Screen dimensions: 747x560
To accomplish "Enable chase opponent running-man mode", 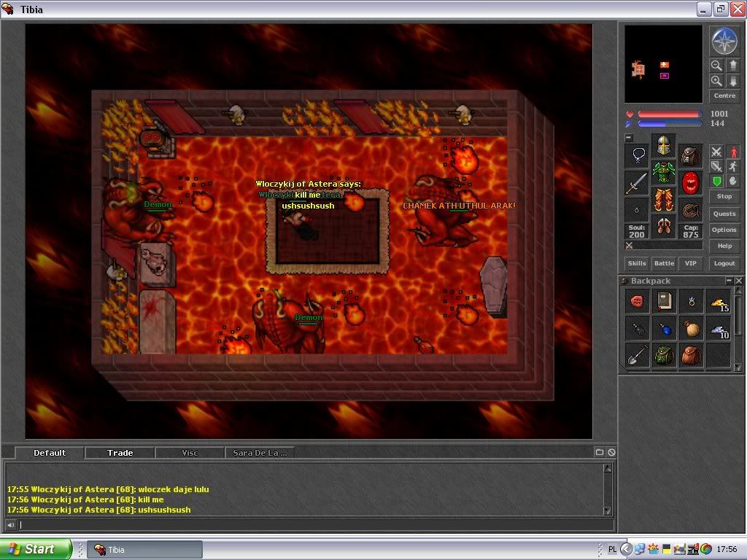I will 733,166.
